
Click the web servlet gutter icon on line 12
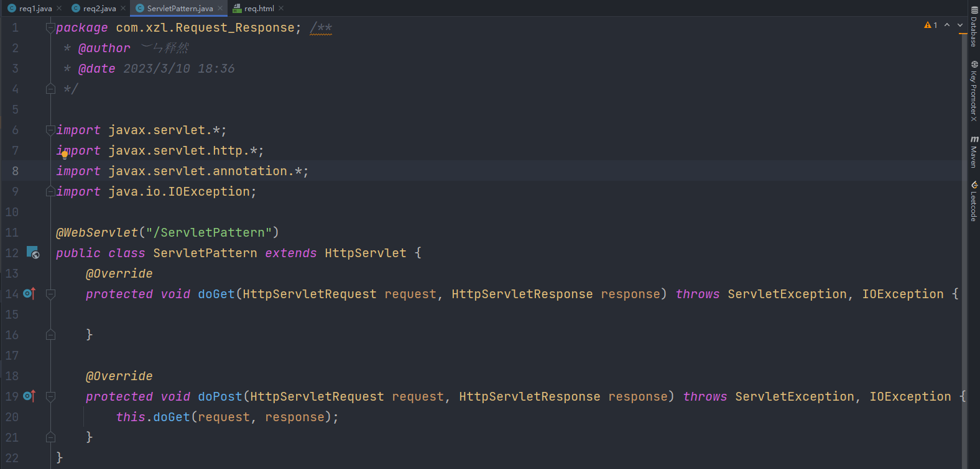(x=32, y=252)
